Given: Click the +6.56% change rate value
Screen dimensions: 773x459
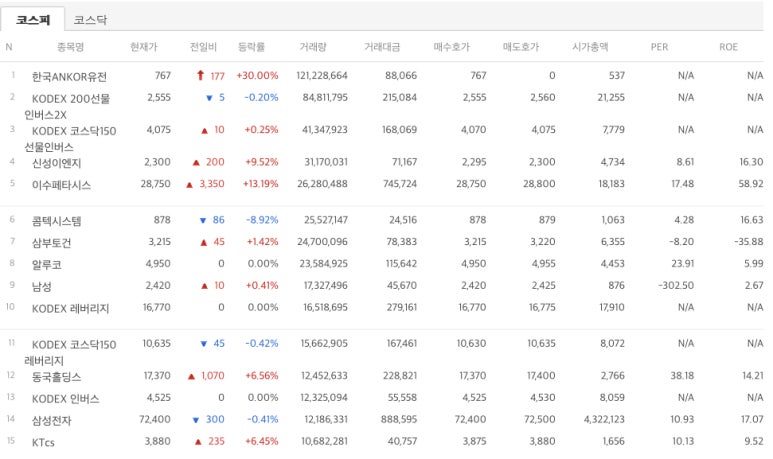Looking at the screenshot, I should tap(262, 376).
